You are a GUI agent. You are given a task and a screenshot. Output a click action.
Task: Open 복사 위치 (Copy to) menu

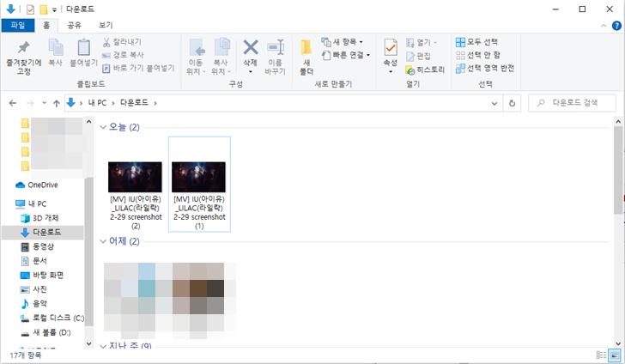(221, 57)
